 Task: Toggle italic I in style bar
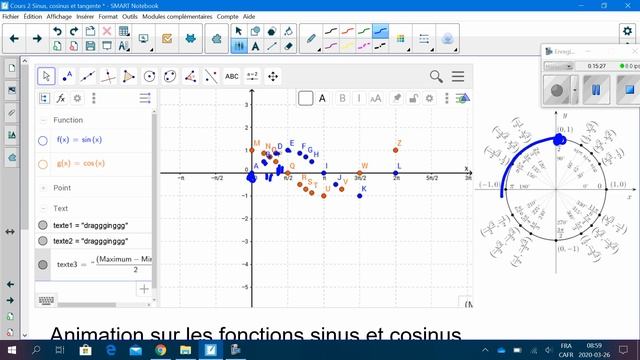359,98
